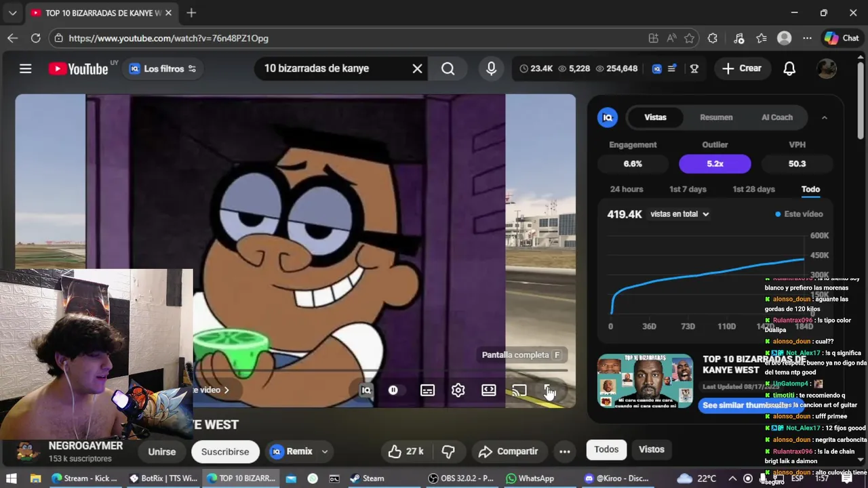The image size is (868, 488).
Task: Open Discord @Kiroo taskbar window
Action: (616, 479)
